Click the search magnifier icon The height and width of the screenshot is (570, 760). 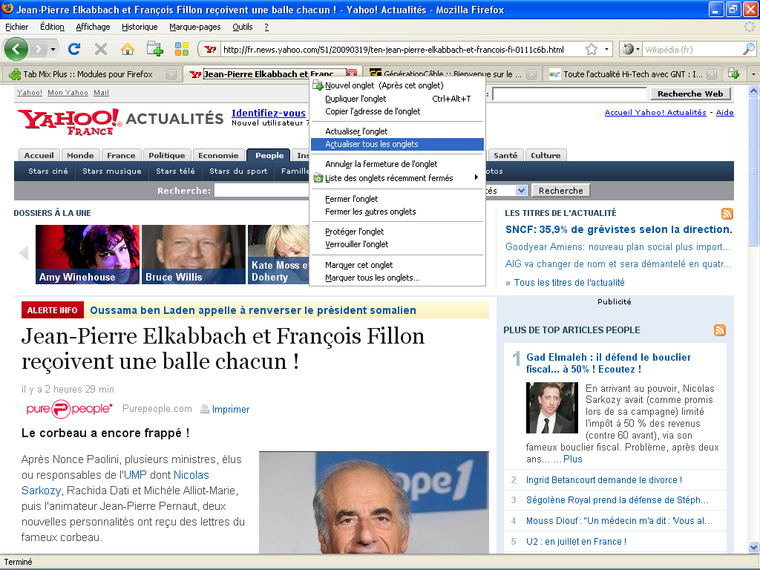point(749,49)
